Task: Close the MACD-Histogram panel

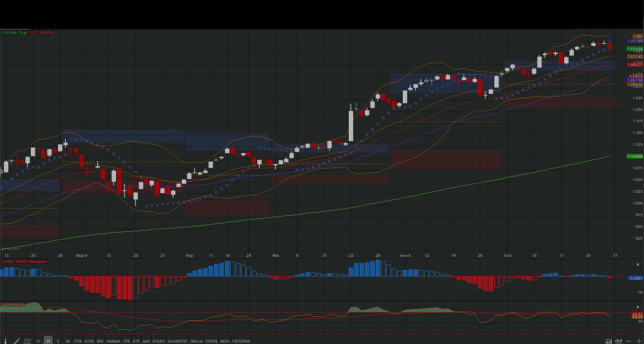Action: [638, 264]
